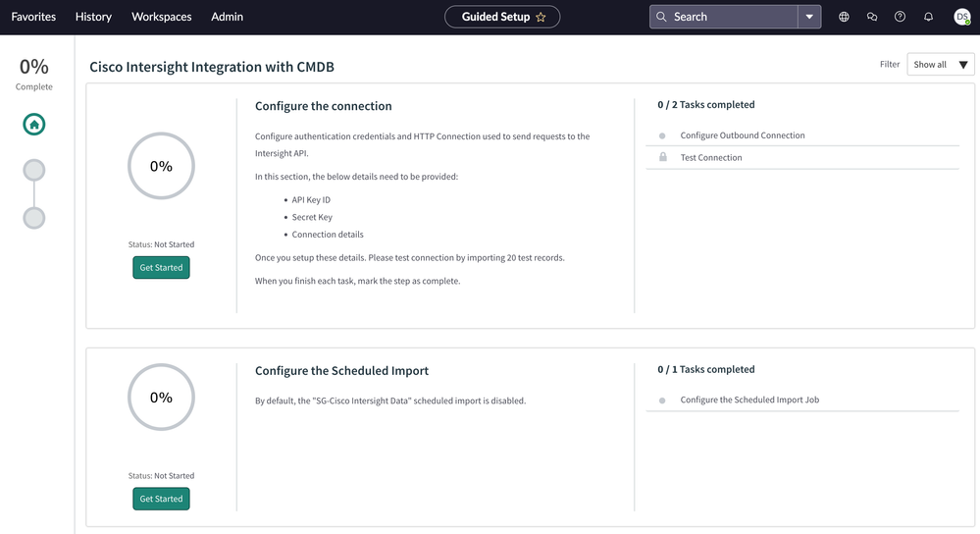Open the DS user profile avatar

pos(962,17)
